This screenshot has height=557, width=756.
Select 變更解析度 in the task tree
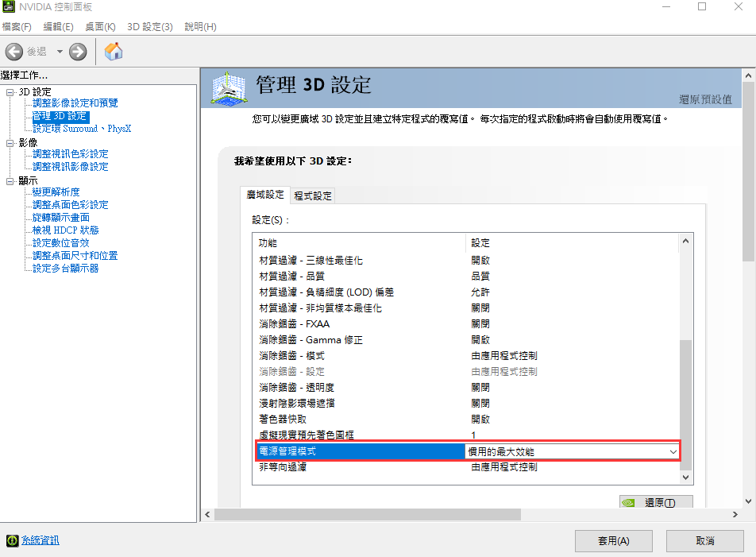click(56, 192)
